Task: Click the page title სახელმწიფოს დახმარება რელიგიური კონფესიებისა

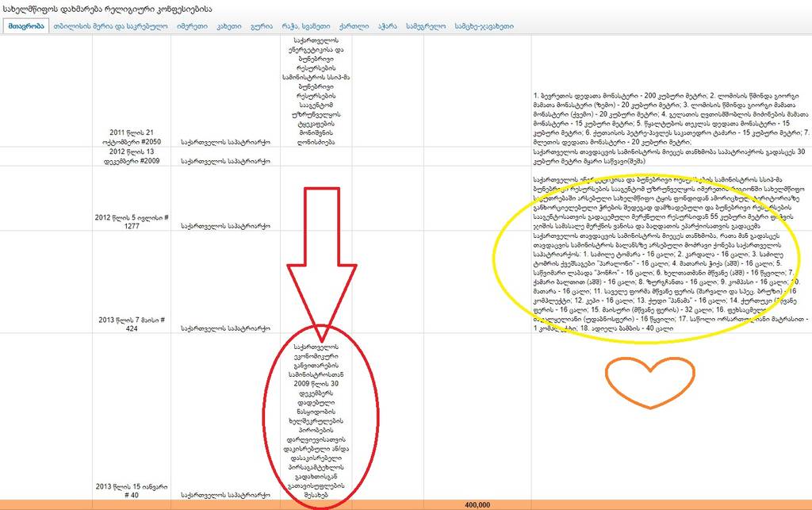Action: (107, 9)
